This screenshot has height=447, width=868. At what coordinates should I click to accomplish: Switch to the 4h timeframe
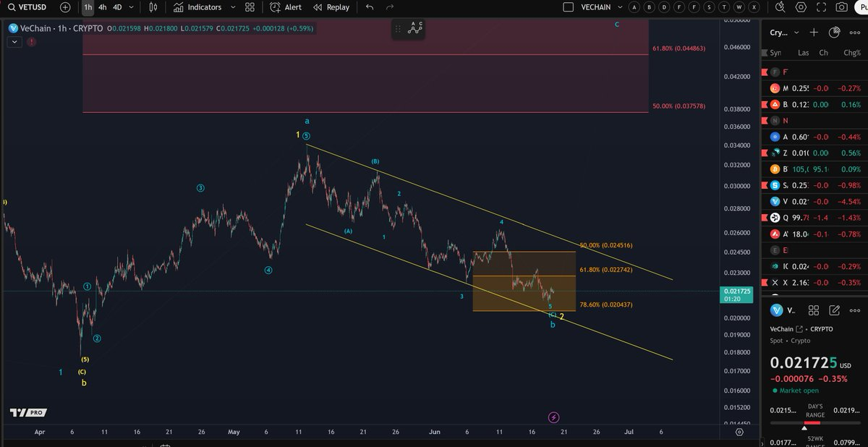103,7
